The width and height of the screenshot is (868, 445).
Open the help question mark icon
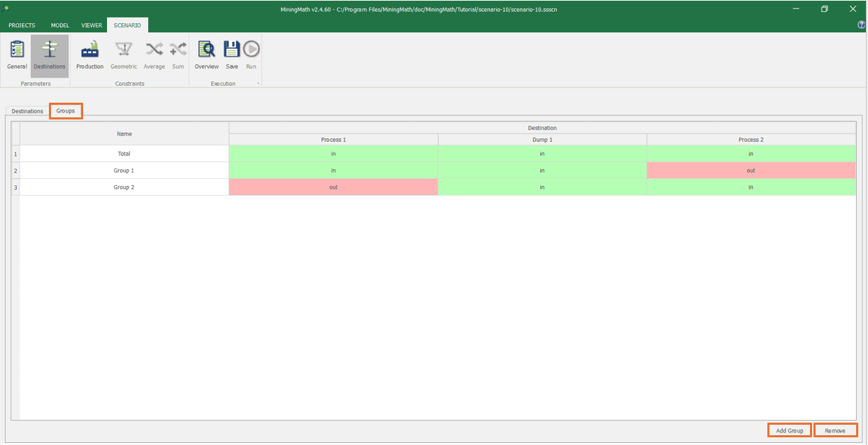pyautogui.click(x=861, y=25)
